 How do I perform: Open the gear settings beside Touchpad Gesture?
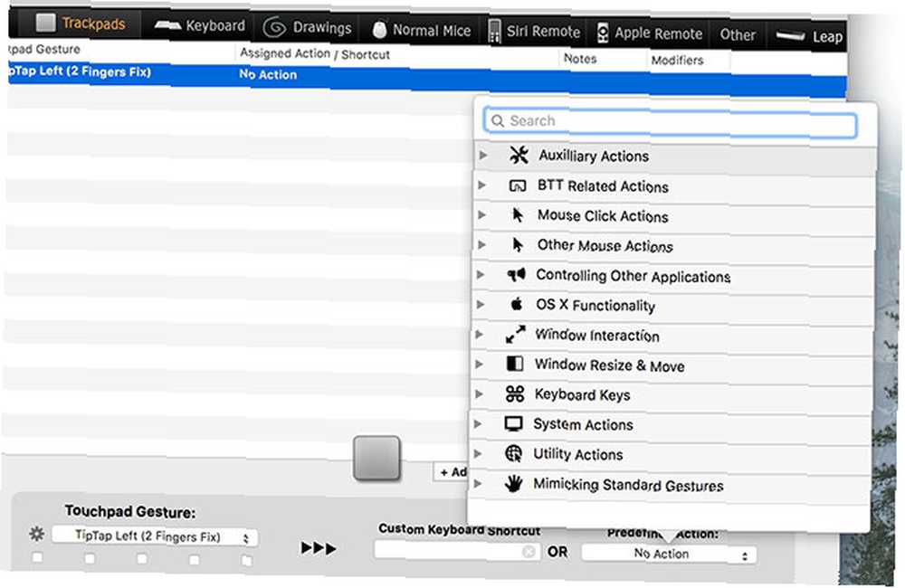(x=37, y=534)
